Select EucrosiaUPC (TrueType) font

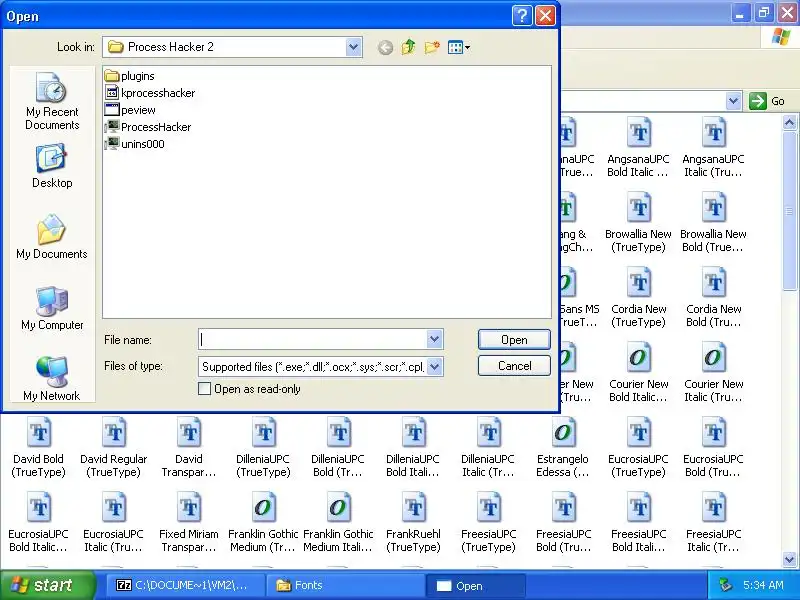638,447
